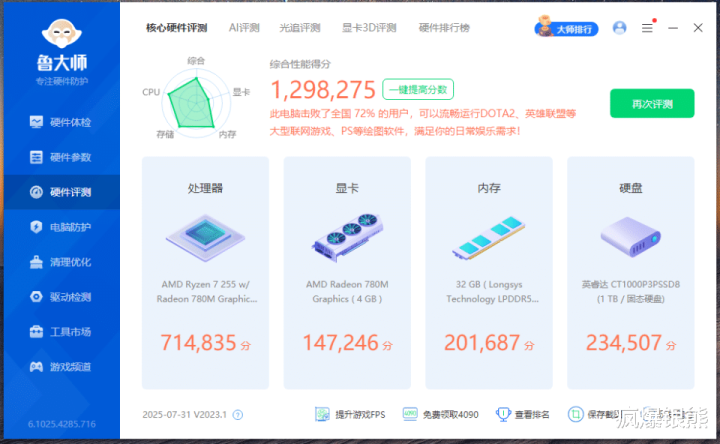Open the 免费领取4090 link
The width and height of the screenshot is (720, 444).
[450, 415]
